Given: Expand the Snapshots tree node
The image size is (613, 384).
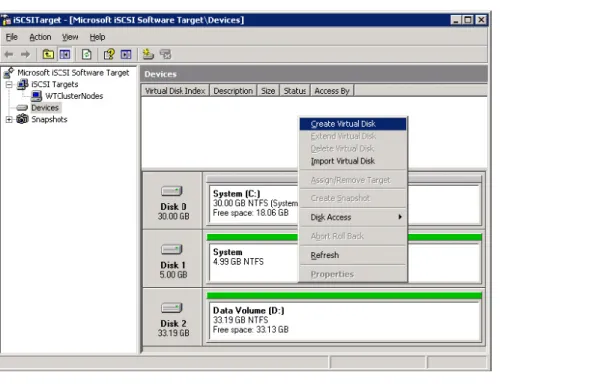Looking at the screenshot, I should pos(9,120).
